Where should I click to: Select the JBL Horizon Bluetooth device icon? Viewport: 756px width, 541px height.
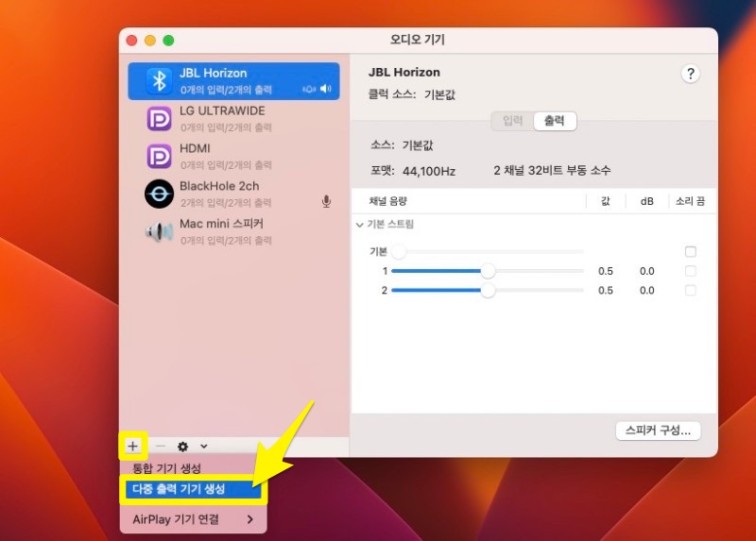[x=159, y=80]
